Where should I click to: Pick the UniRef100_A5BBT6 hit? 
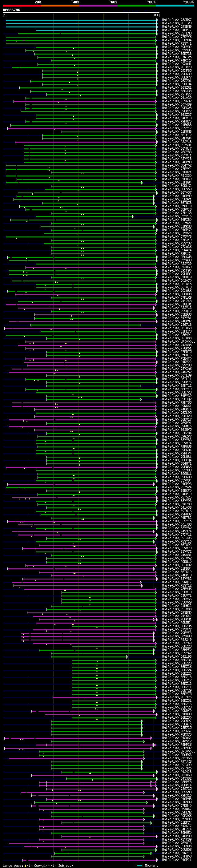click(x=176, y=355)
